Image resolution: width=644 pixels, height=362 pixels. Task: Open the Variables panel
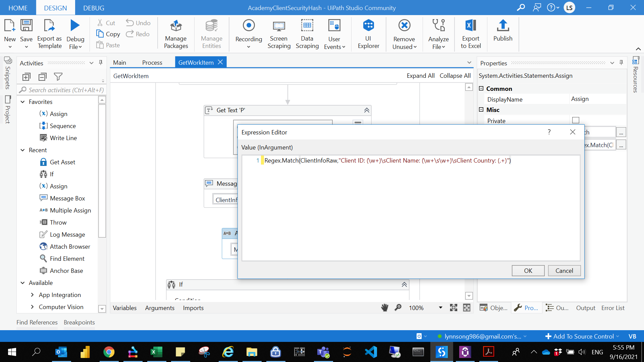(124, 308)
